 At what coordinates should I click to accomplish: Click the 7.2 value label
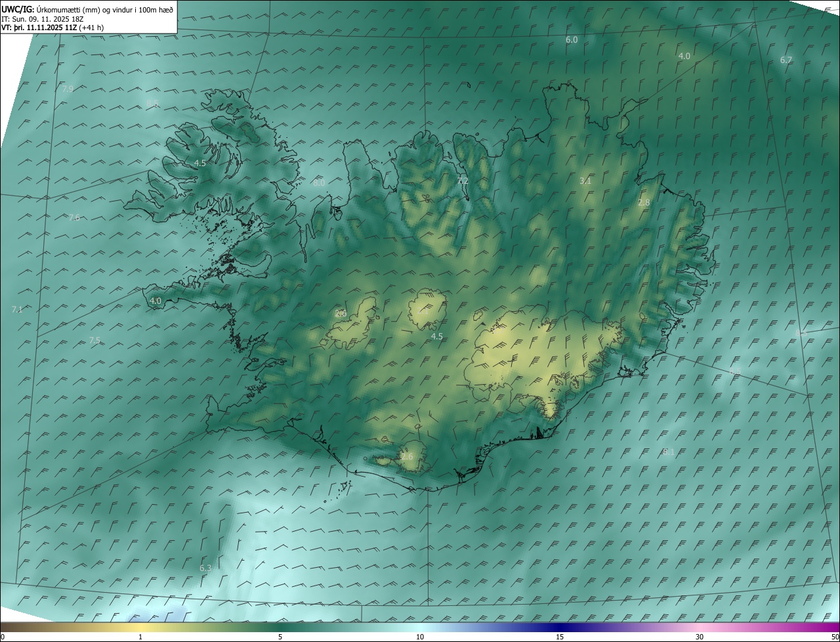point(463,181)
